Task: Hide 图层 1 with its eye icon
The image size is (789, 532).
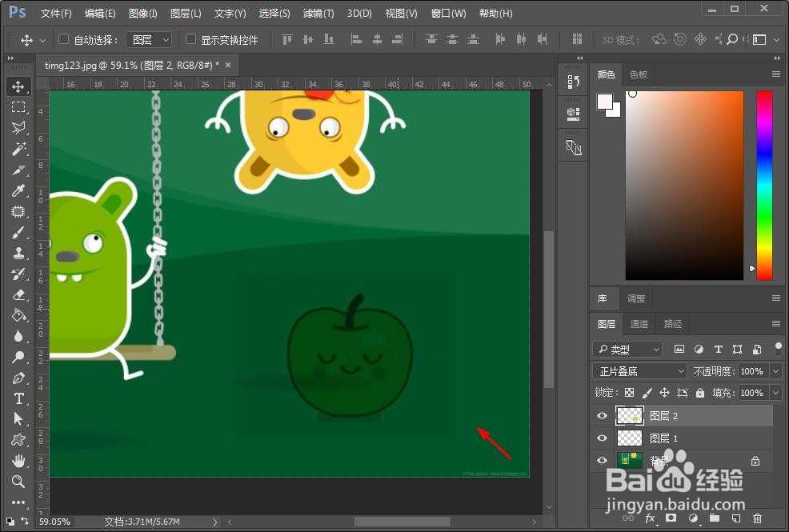Action: click(x=602, y=438)
